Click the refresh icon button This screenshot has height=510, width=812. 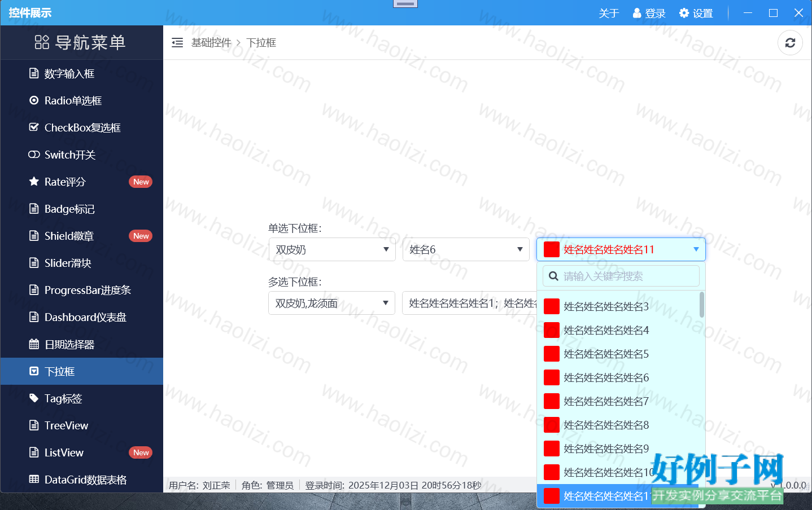790,43
